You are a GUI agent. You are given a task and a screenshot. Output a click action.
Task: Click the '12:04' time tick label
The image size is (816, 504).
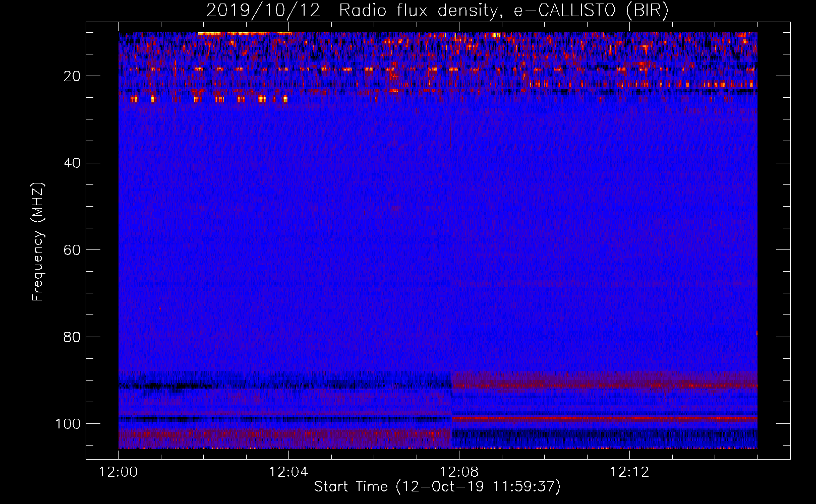(288, 472)
